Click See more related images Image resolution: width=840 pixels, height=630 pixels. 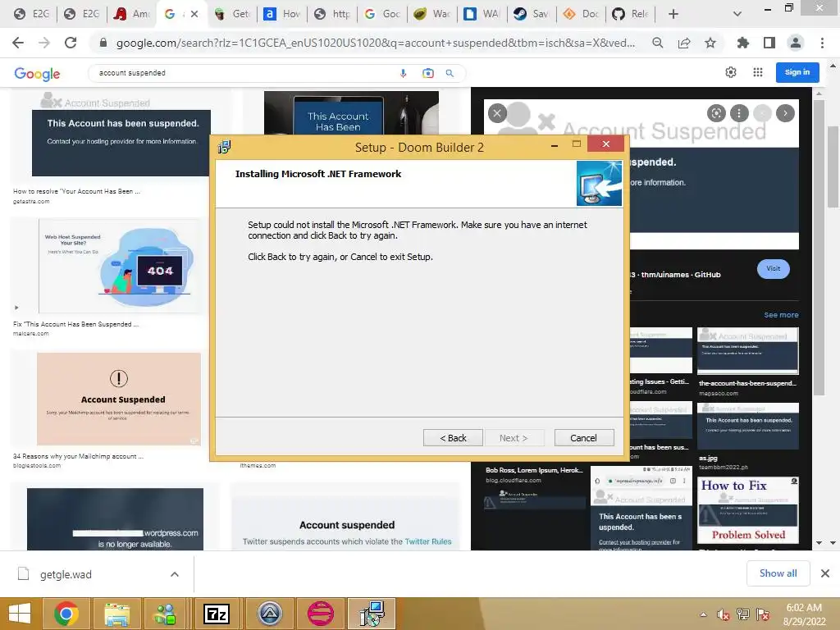pyautogui.click(x=781, y=315)
